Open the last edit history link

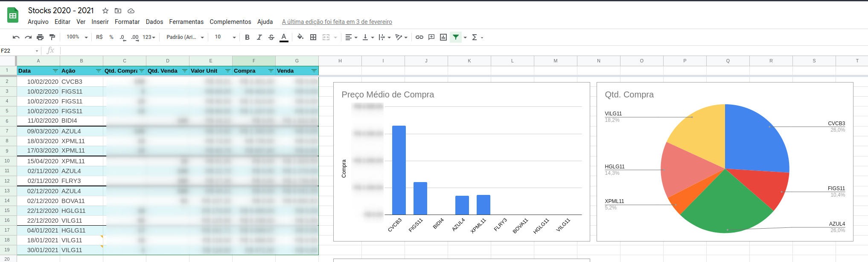337,22
